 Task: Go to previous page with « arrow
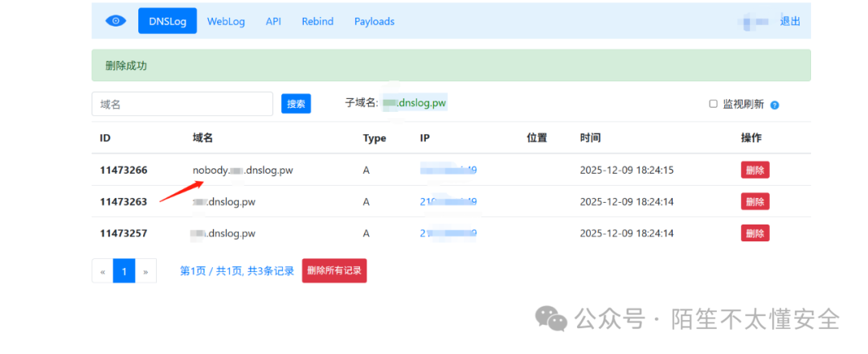pos(103,271)
